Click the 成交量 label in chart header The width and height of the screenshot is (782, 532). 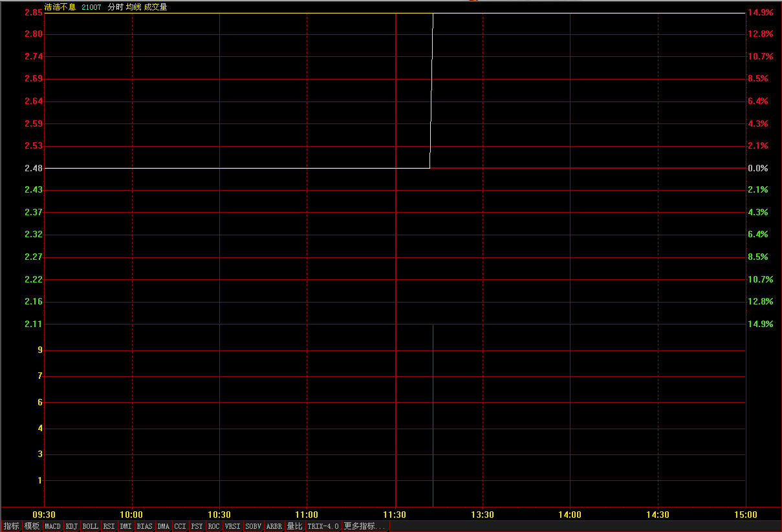pos(156,7)
